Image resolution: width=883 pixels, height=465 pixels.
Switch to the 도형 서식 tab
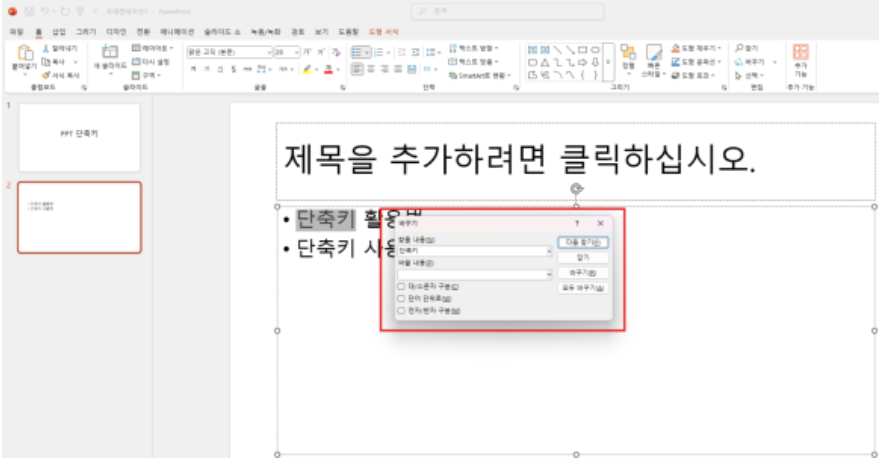tap(382, 32)
